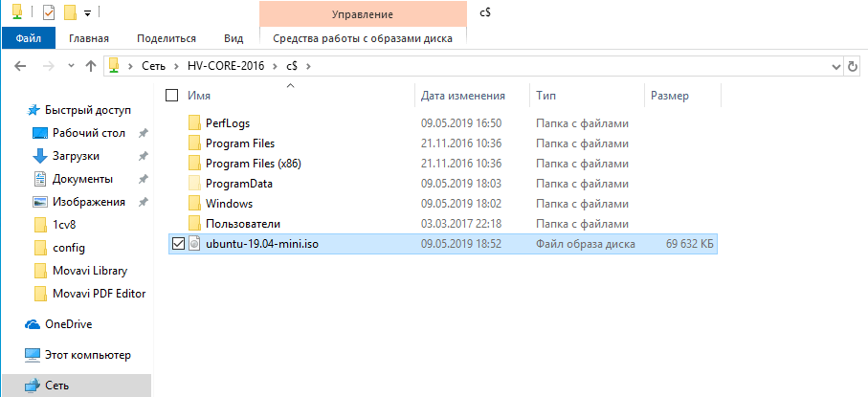
Task: Sort by the Тип column header
Action: click(545, 96)
